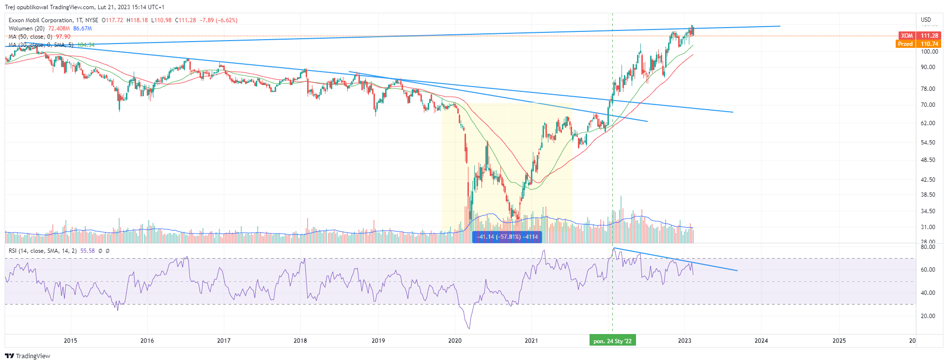Click the 2023 year label on time axis
Image resolution: width=948 pixels, height=364 pixels.
tap(684, 341)
